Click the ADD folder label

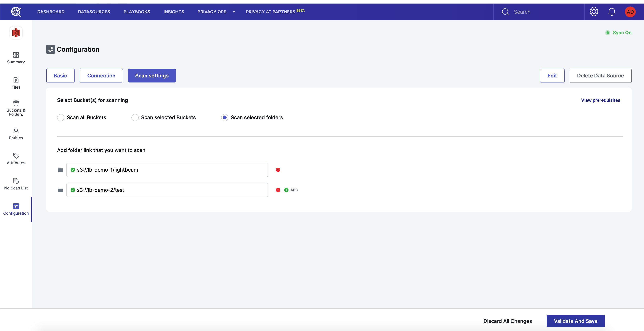(294, 190)
